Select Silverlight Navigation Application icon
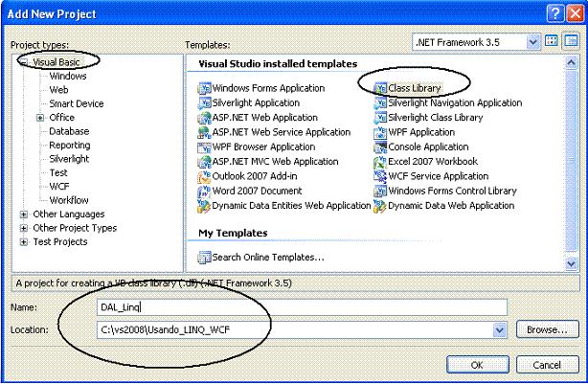588x384 pixels. click(380, 102)
